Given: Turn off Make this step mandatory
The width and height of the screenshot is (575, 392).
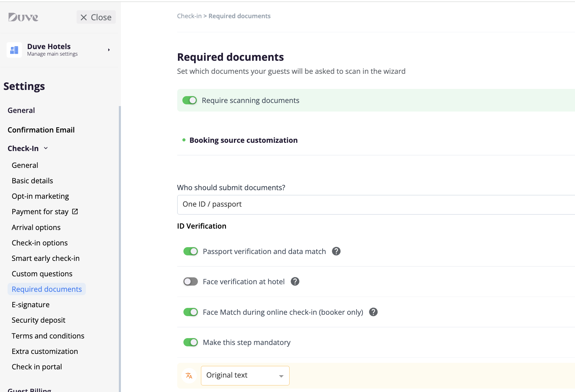Looking at the screenshot, I should tap(190, 342).
